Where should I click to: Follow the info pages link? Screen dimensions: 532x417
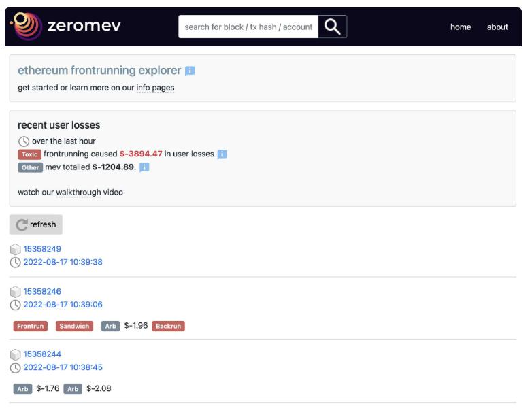[155, 88]
